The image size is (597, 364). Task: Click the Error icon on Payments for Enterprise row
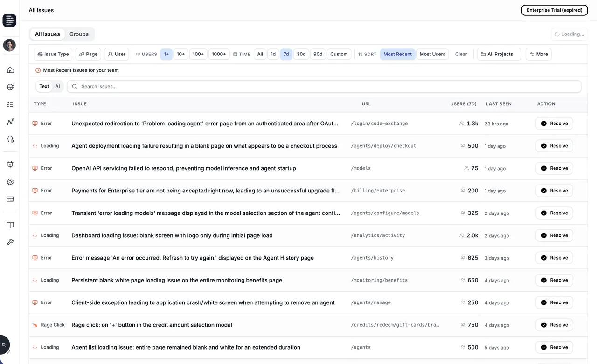35,191
